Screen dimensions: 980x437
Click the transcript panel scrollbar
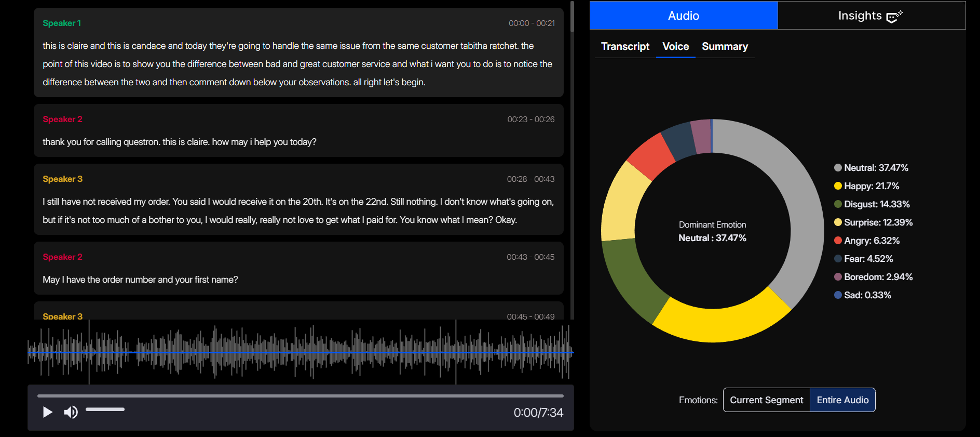pyautogui.click(x=572, y=17)
